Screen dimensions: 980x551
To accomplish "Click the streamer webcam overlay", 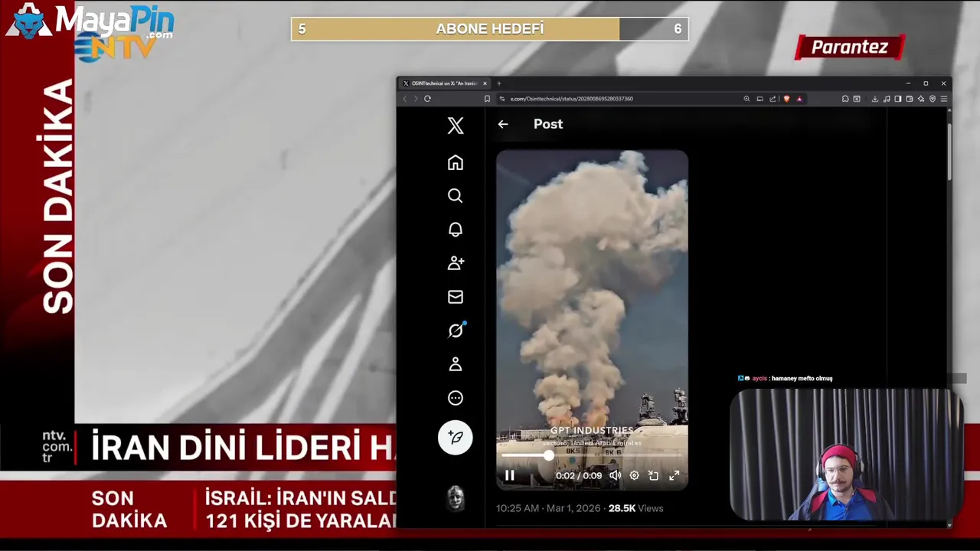I will pyautogui.click(x=846, y=455).
